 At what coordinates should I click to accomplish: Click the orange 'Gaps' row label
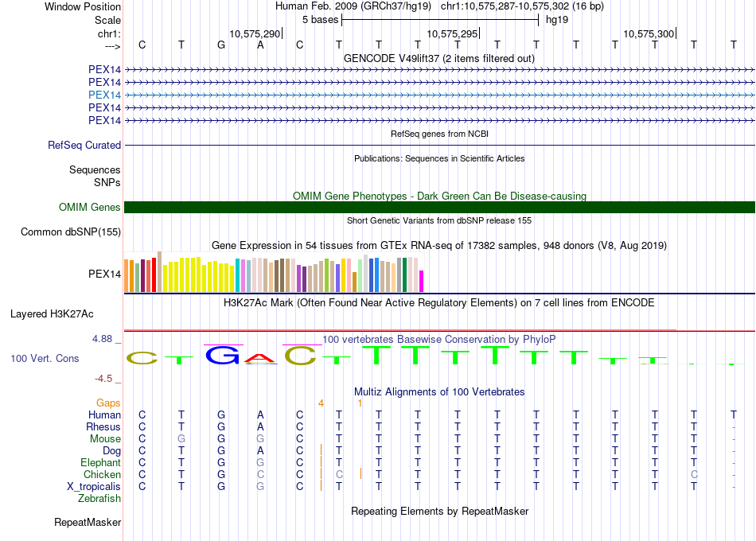(x=108, y=403)
